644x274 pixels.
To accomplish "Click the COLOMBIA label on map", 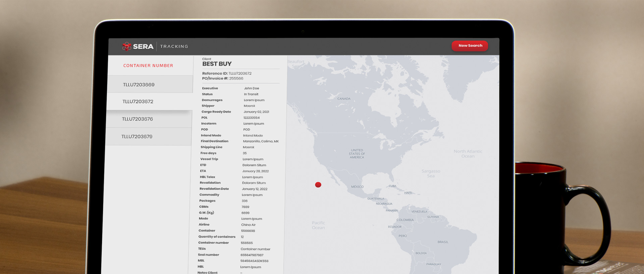I will click(x=405, y=220).
